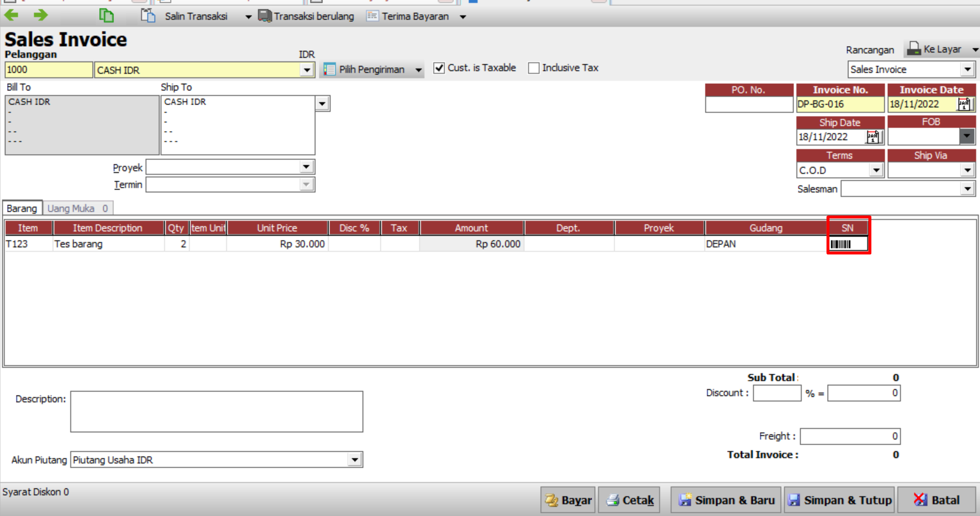
Task: Click the Bill To address box
Action: tap(82, 125)
